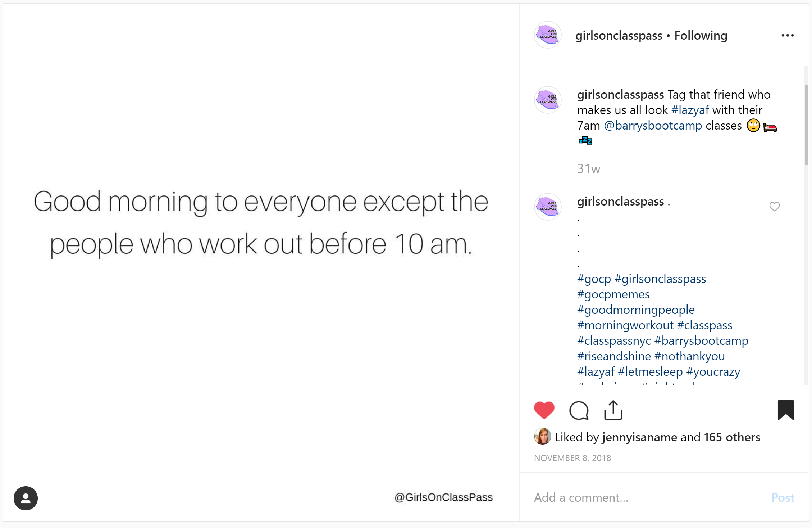Click girlsonclasspass avatar beside the caption

(x=548, y=100)
